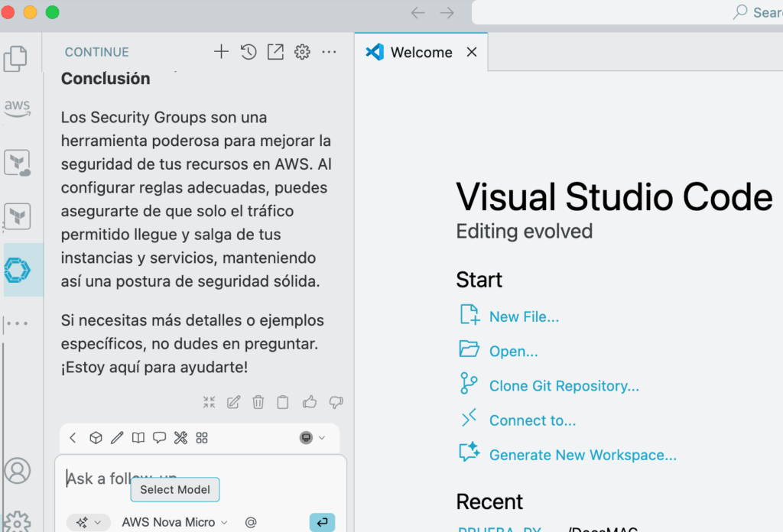The height and width of the screenshot is (532, 783).
Task: Open the prompts section via the speech bubble icon
Action: tap(159, 438)
